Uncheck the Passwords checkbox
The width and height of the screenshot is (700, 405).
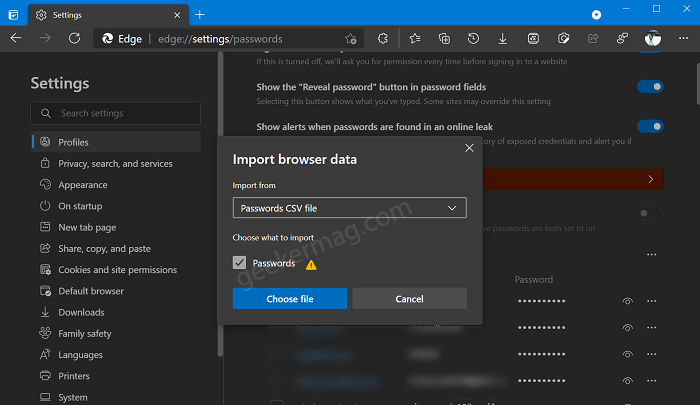click(x=239, y=263)
